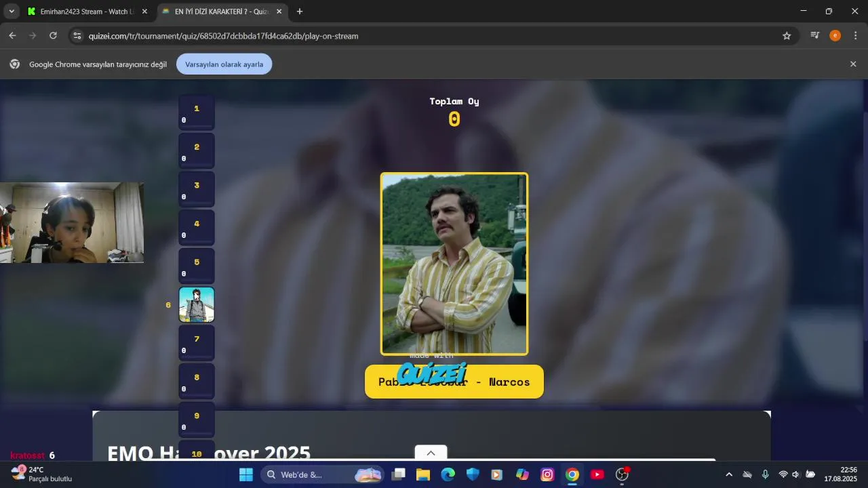Click the taskbar search box
This screenshot has height=488, width=868.
tap(322, 474)
